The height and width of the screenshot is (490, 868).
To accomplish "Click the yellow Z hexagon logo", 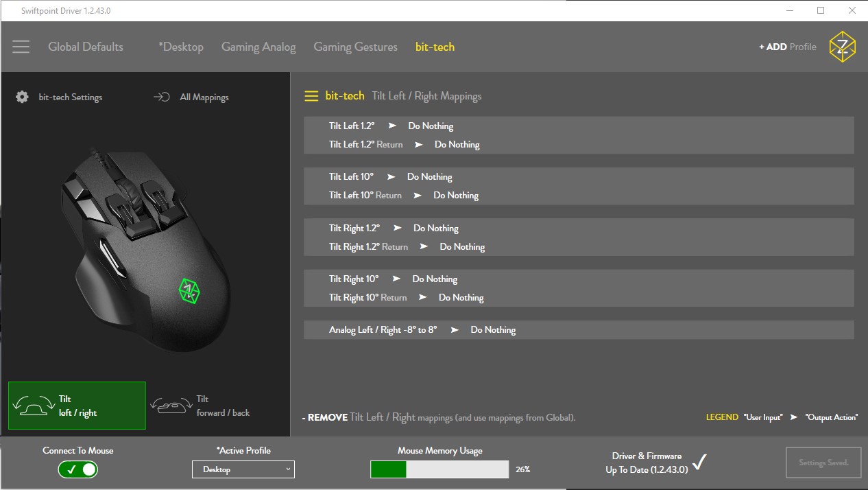I will tap(842, 47).
